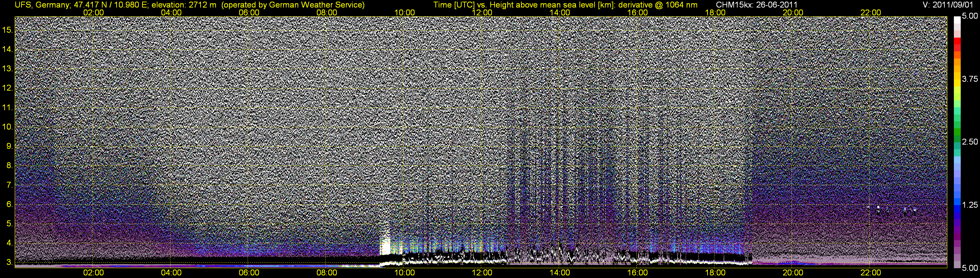
Task: Click '20:00' on the bottom time axis
Action: tap(793, 273)
